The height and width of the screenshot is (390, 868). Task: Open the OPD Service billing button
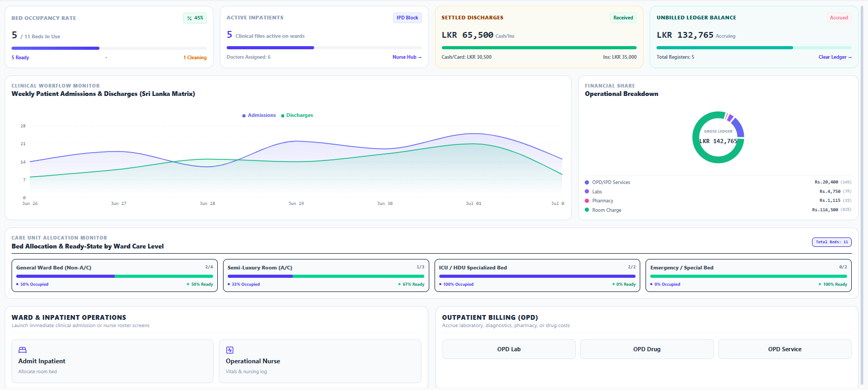click(785, 349)
